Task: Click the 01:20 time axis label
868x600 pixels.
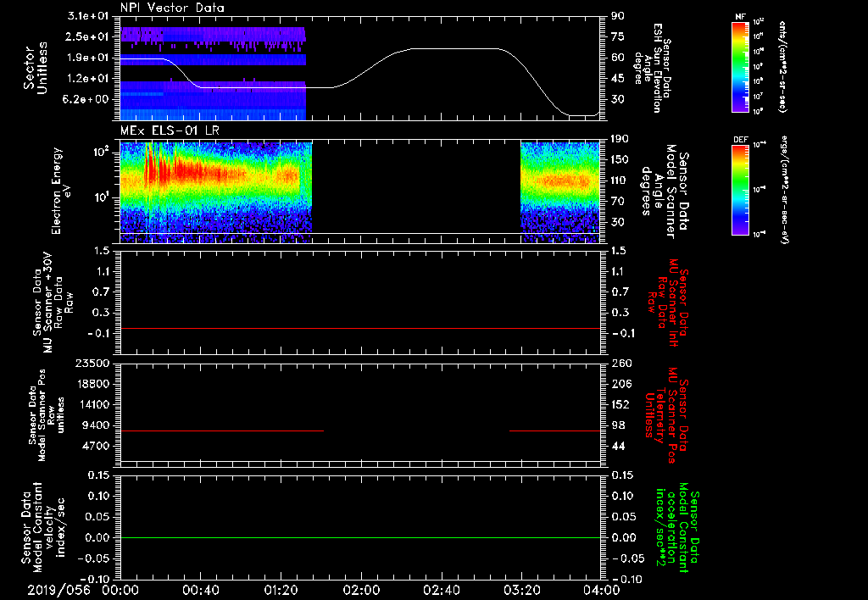Action: click(x=281, y=590)
